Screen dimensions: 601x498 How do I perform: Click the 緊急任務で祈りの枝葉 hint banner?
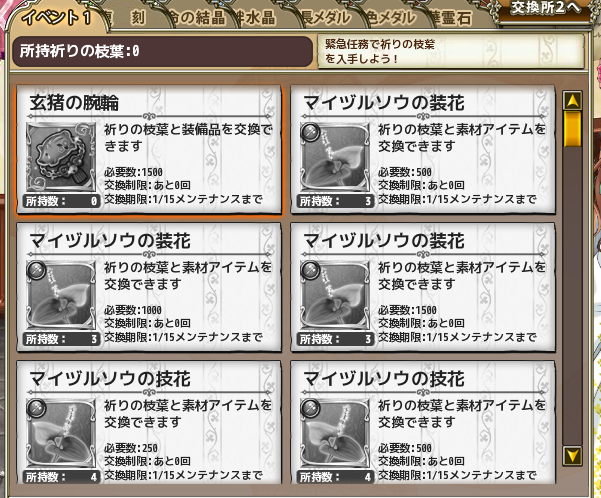451,51
